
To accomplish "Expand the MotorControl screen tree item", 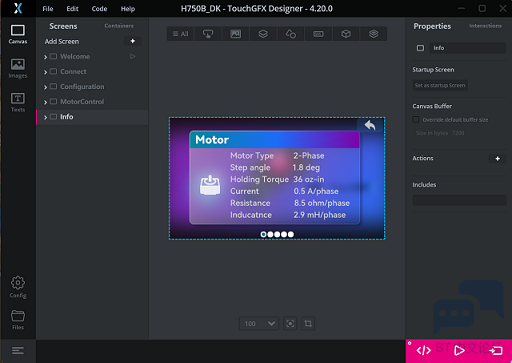I will pos(45,102).
